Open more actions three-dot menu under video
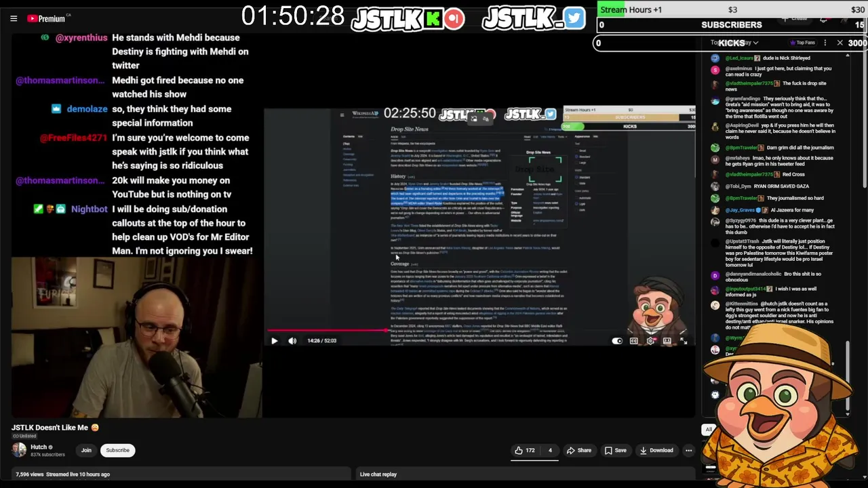The height and width of the screenshot is (488, 868). [x=688, y=450]
